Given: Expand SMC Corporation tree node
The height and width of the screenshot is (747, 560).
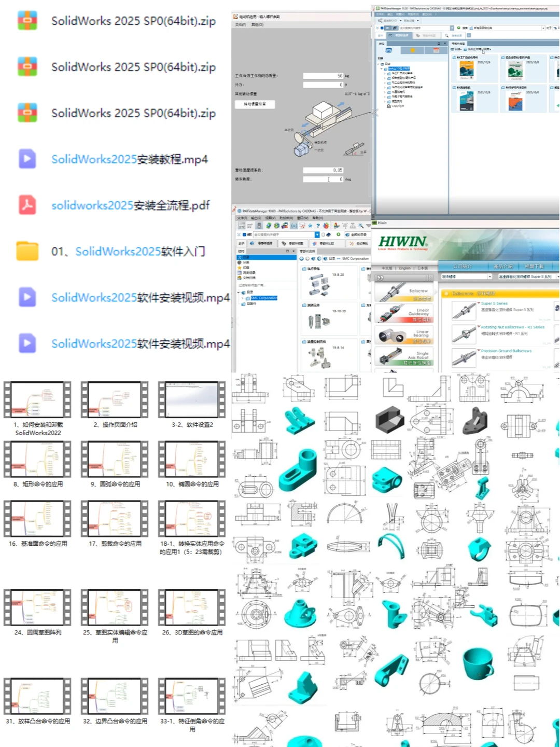Looking at the screenshot, I should pos(242,298).
